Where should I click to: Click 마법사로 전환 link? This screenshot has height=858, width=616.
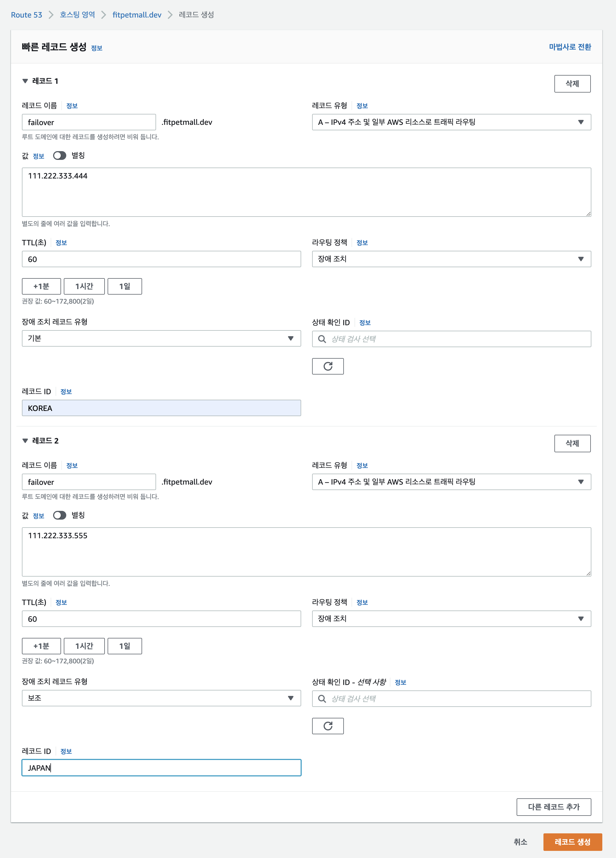(x=570, y=47)
